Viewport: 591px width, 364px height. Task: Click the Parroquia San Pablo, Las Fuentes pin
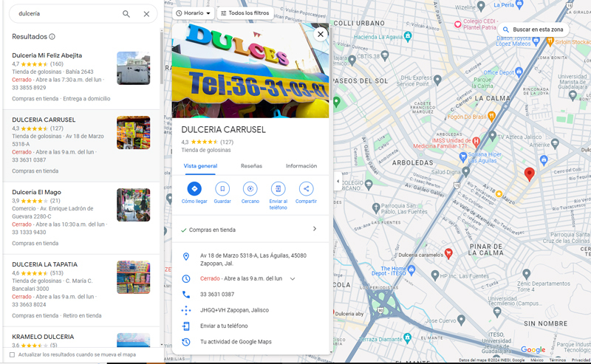click(376, 207)
